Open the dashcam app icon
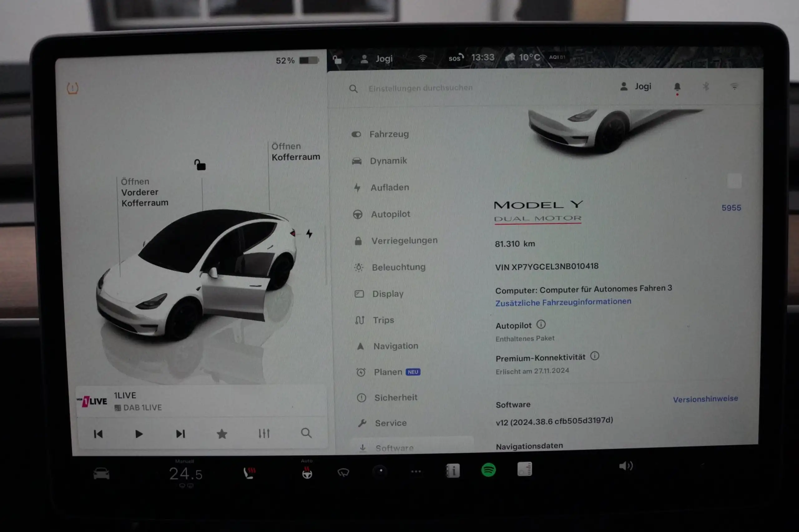The height and width of the screenshot is (532, 799). tap(380, 471)
